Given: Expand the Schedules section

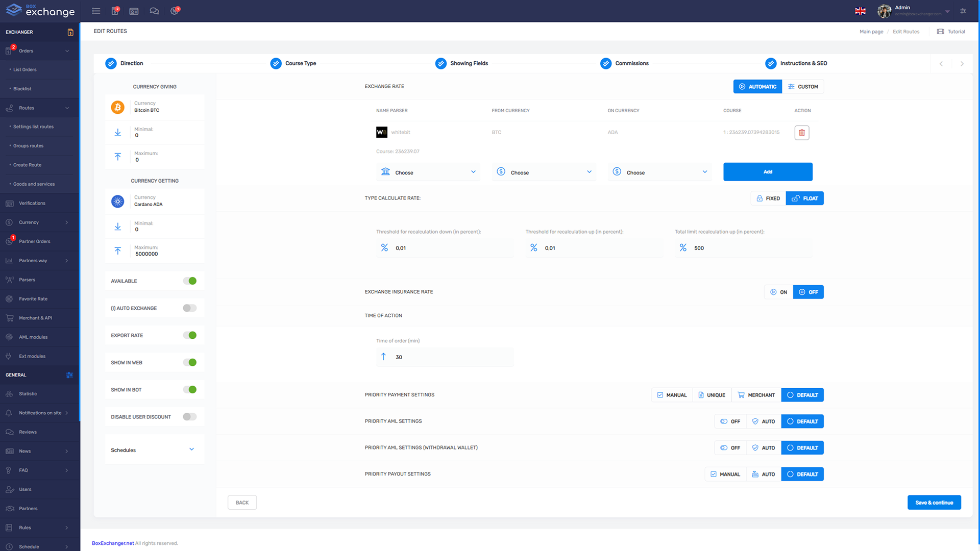Looking at the screenshot, I should point(191,449).
